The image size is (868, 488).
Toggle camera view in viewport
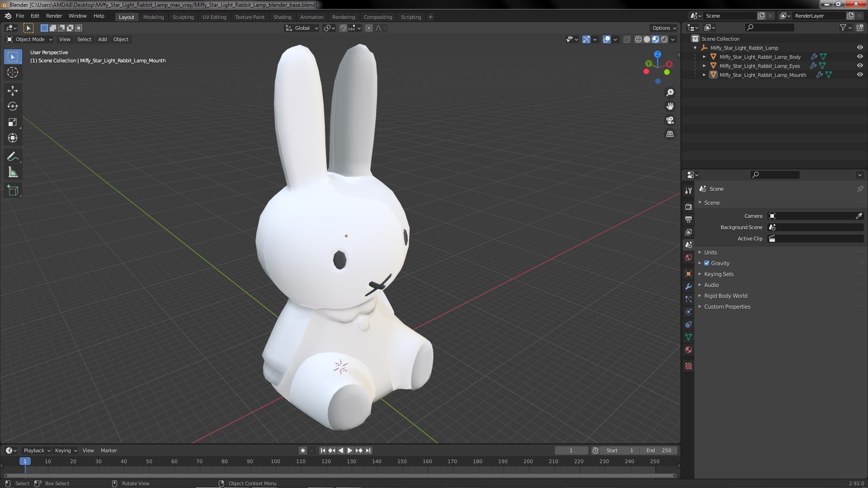[x=670, y=120]
